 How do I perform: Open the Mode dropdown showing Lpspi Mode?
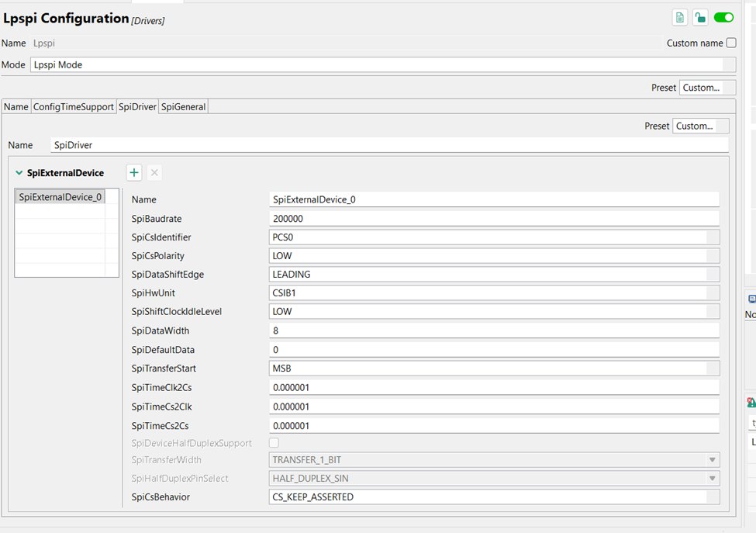(x=383, y=64)
